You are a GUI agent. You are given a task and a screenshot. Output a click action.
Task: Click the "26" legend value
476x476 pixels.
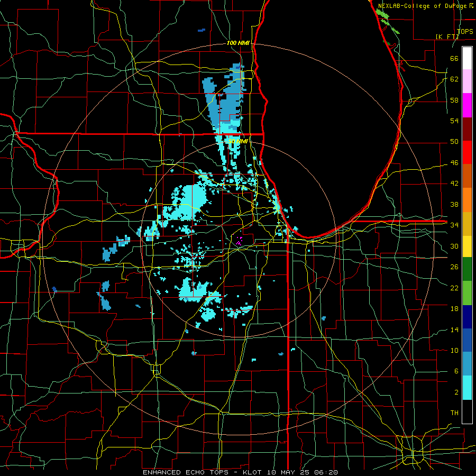click(454, 267)
